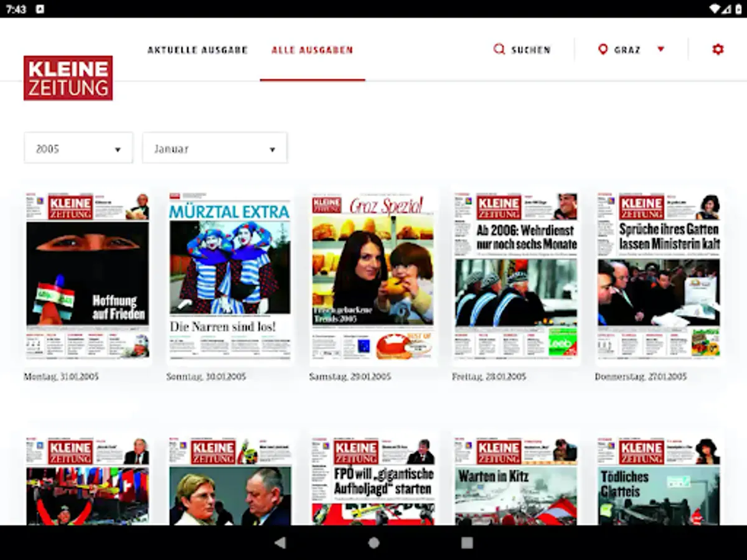Open the Sprüche ihres Gatten issue cover

click(659, 276)
